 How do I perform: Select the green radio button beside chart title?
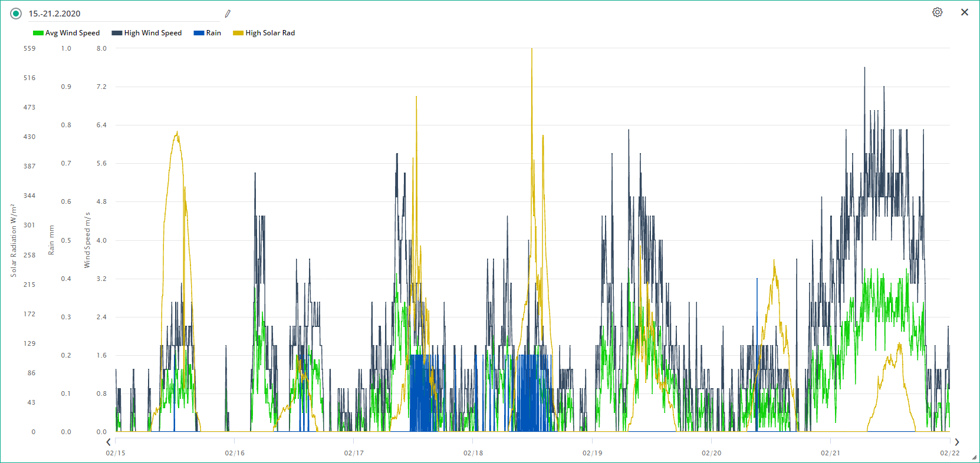pos(16,14)
